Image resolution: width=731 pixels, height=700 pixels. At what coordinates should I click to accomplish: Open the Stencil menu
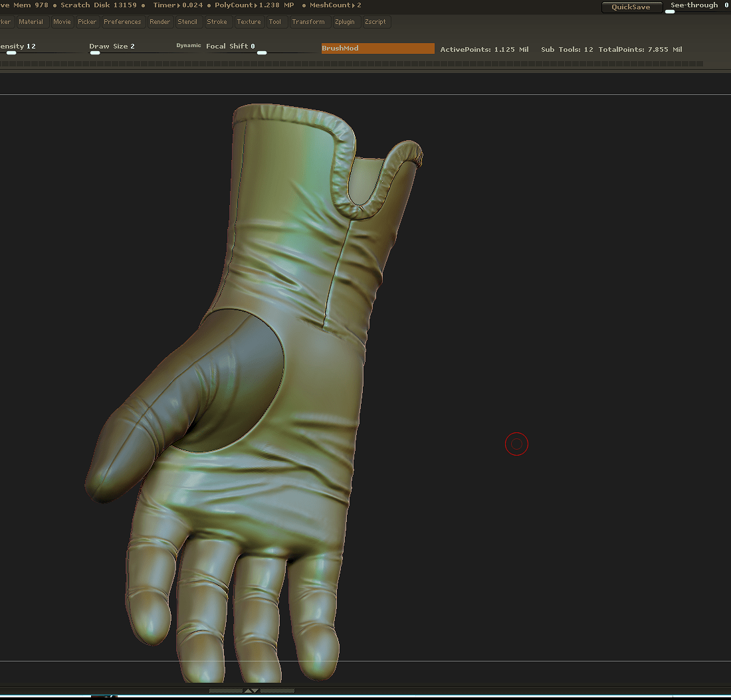coord(187,22)
